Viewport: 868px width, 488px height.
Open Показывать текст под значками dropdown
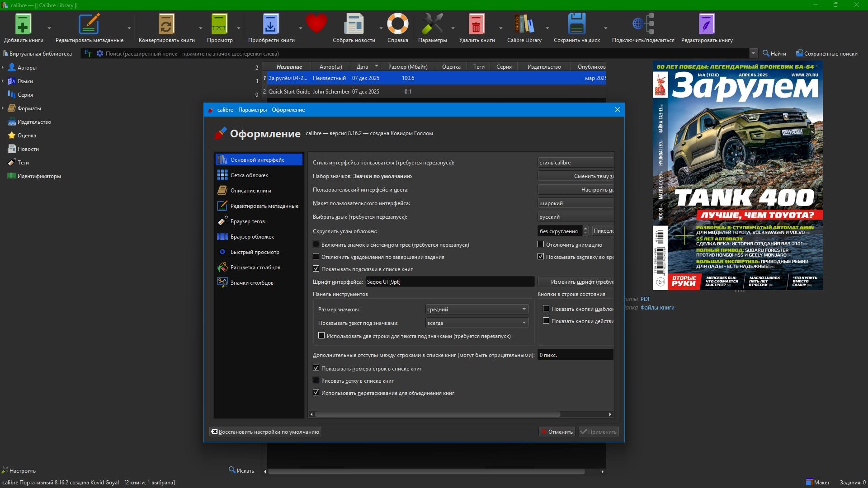point(477,323)
